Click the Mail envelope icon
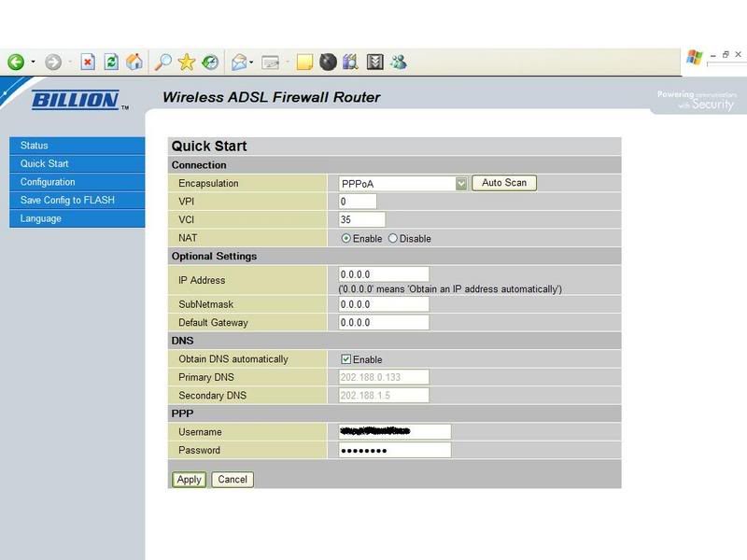The width and height of the screenshot is (747, 560). (239, 62)
